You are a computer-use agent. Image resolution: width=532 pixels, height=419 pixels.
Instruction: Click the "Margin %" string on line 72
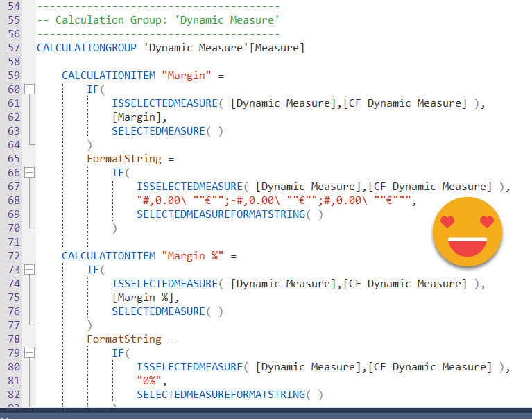(x=192, y=256)
